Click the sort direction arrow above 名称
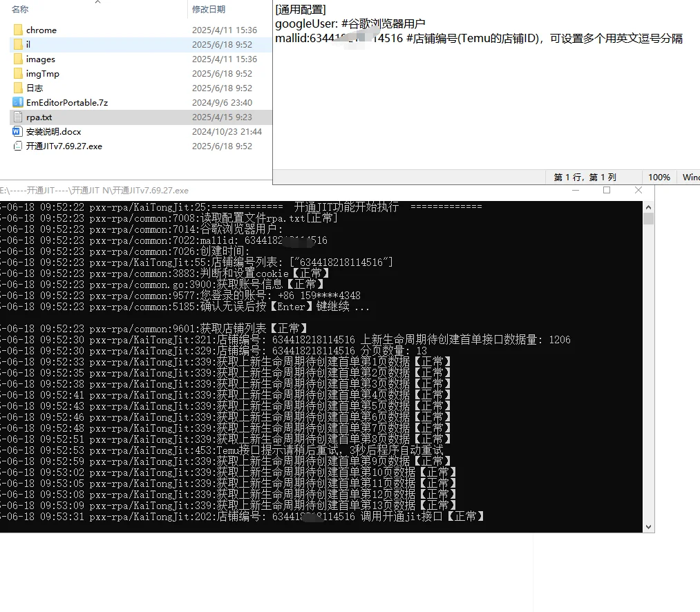Screen dimensions: 700x612 point(97,2)
